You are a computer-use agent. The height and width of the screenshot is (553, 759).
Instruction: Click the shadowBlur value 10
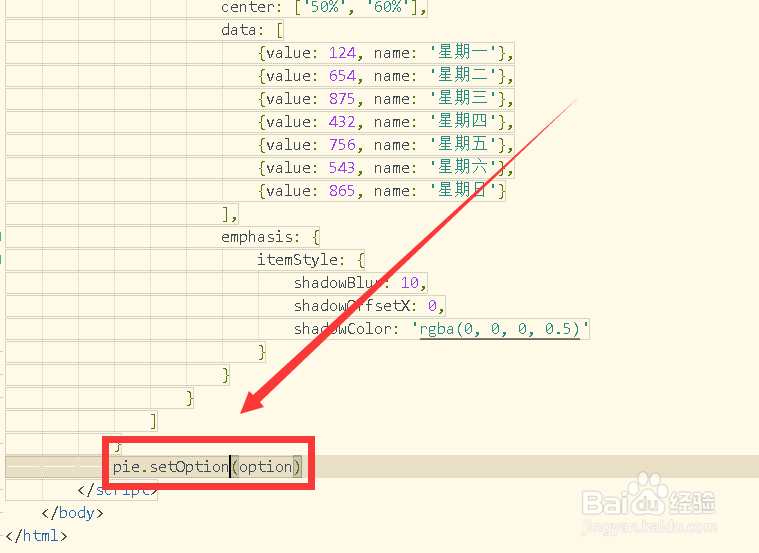pos(410,283)
